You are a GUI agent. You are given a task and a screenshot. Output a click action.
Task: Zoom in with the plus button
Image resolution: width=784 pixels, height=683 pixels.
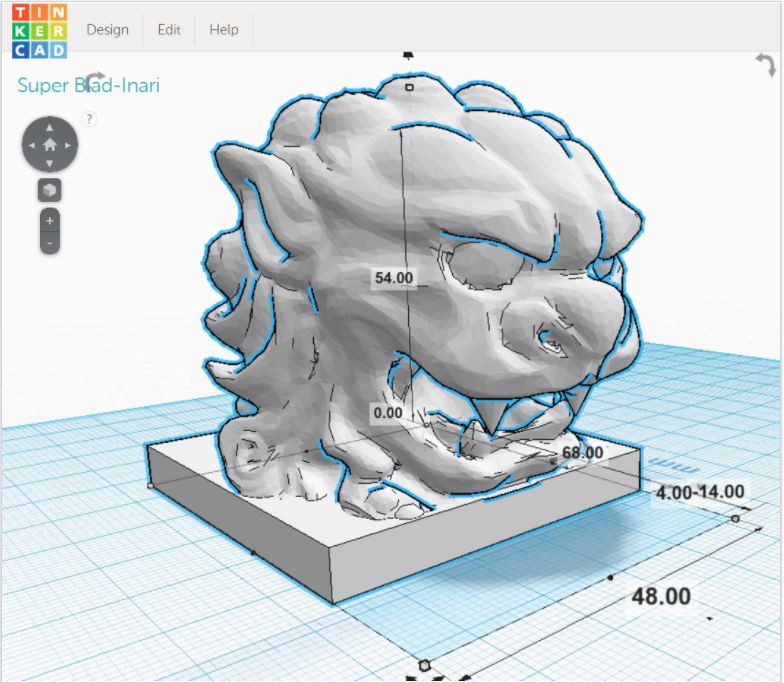[50, 220]
